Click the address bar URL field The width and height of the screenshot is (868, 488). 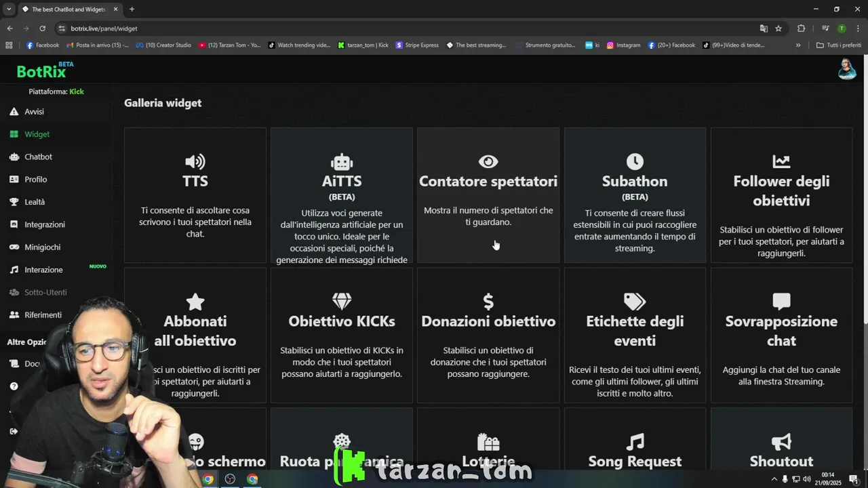[x=407, y=28]
